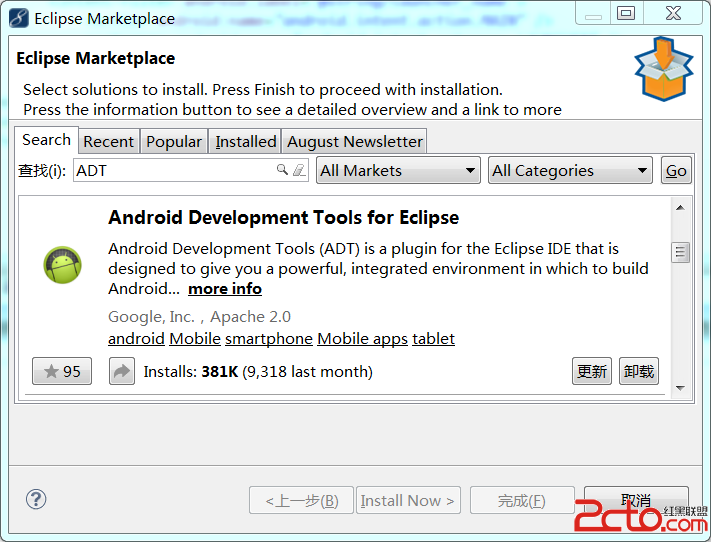Clear the search field with eraser icon
The image size is (711, 542).
299,170
